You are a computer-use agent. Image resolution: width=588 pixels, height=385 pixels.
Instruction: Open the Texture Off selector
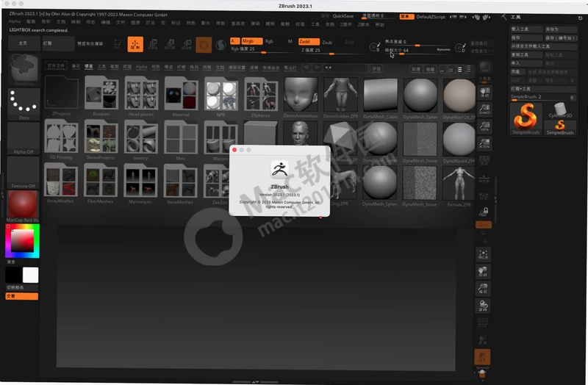pos(24,173)
